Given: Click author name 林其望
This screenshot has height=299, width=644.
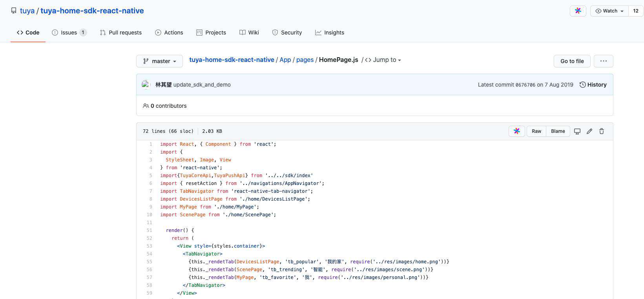Looking at the screenshot, I should (164, 85).
